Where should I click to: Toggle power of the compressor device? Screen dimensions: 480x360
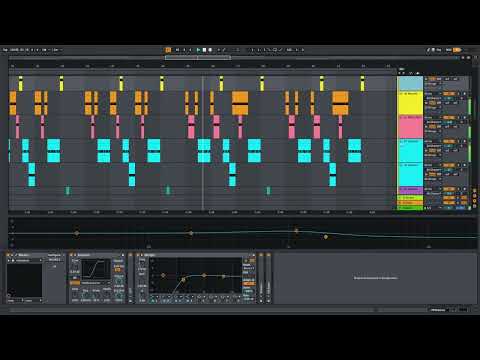[71, 255]
